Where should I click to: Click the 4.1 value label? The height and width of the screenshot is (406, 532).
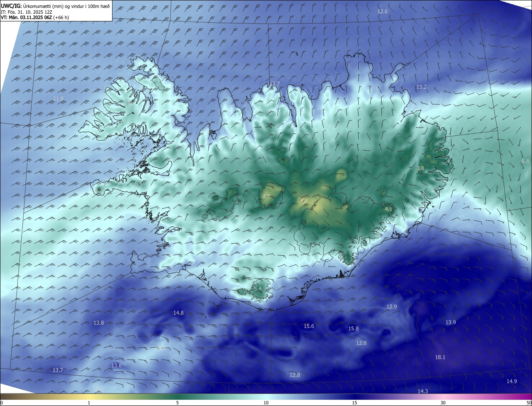pos(389,209)
